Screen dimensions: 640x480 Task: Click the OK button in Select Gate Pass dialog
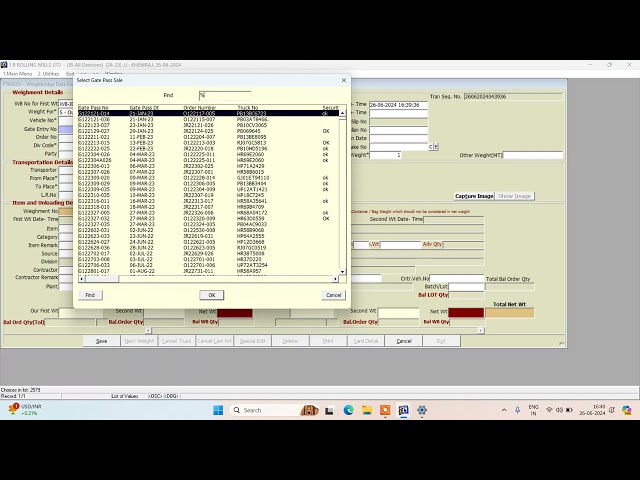click(x=211, y=295)
